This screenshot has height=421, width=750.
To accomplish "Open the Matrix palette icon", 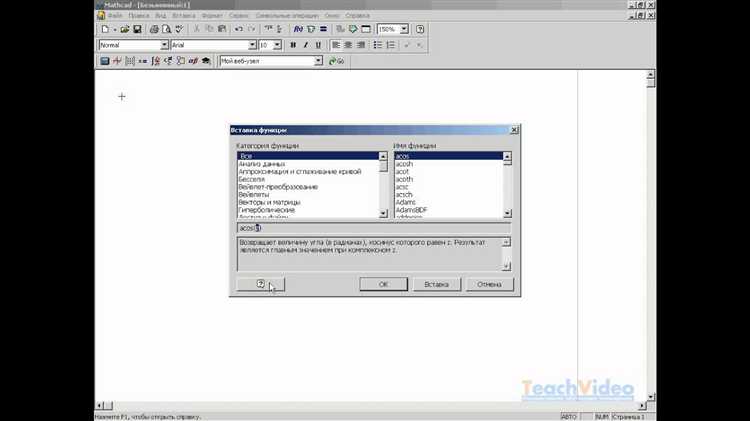I will coord(130,61).
